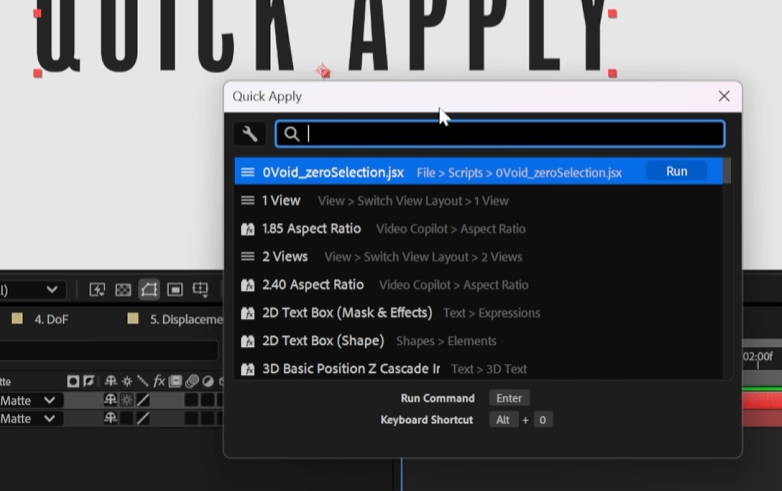Click Effects fx column header icon
The height and width of the screenshot is (491, 782).
pos(159,382)
